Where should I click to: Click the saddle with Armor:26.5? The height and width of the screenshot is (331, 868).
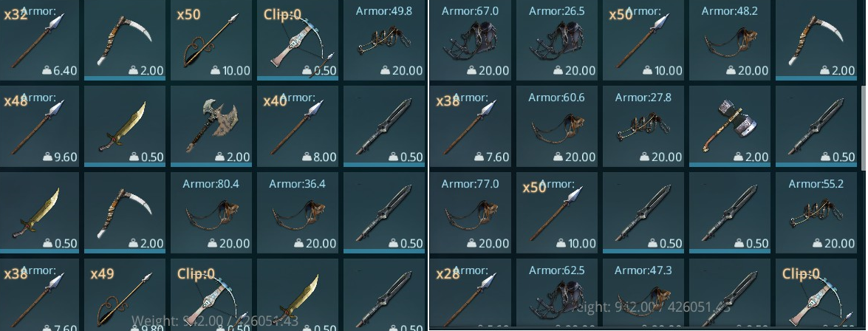click(556, 40)
